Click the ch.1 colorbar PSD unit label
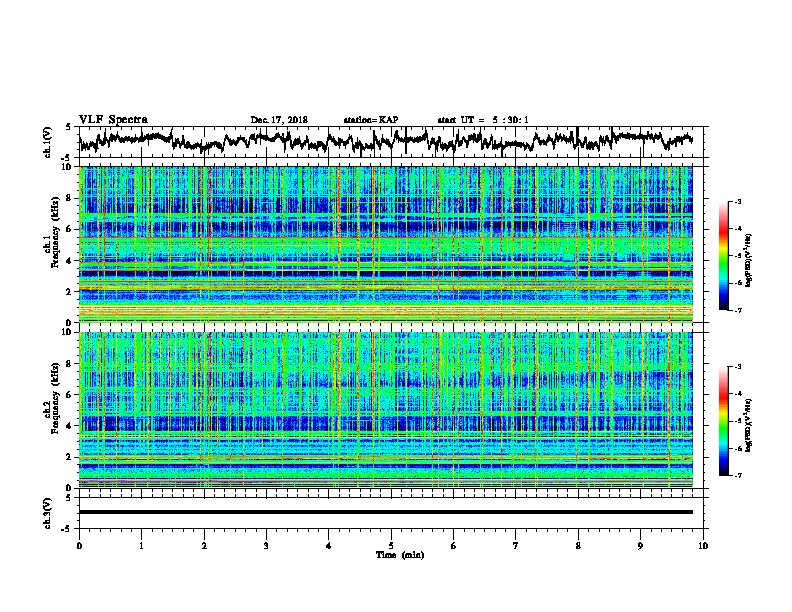The width and height of the screenshot is (792, 612). (x=749, y=260)
